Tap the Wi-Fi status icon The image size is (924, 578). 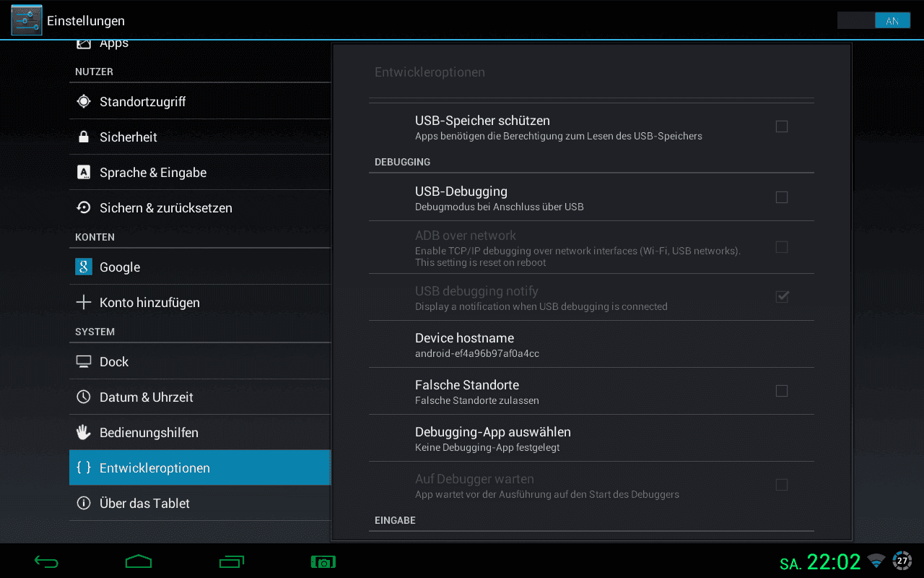[x=876, y=561]
